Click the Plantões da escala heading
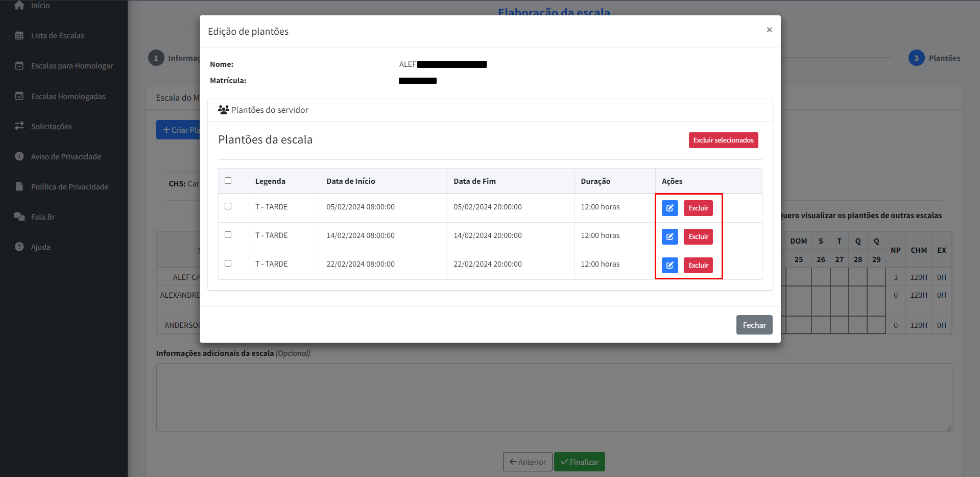 pyautogui.click(x=265, y=139)
